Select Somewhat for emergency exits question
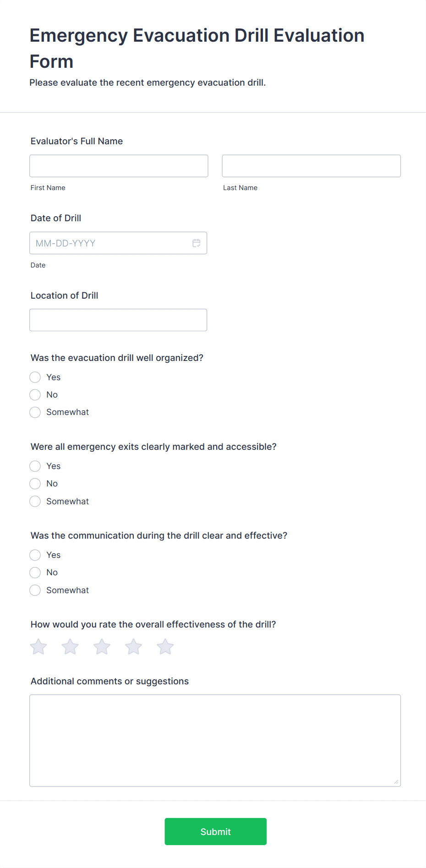426x868 pixels. 35,501
